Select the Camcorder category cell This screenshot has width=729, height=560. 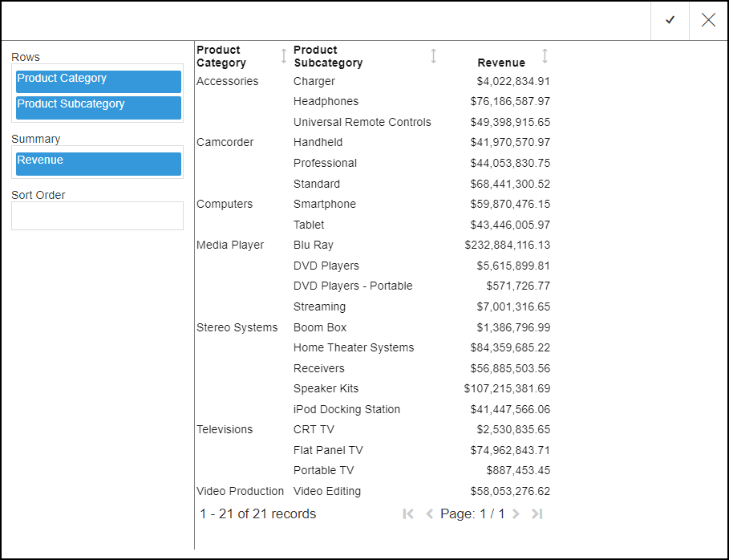[225, 142]
